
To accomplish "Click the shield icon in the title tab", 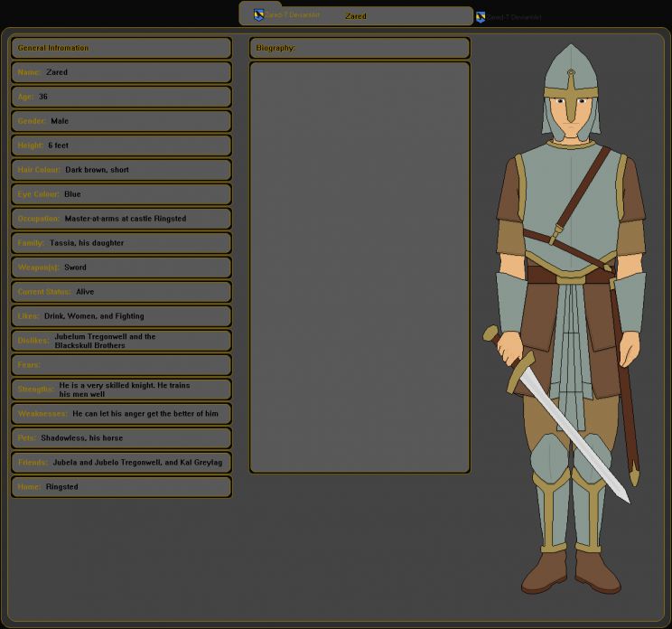I will [x=258, y=14].
